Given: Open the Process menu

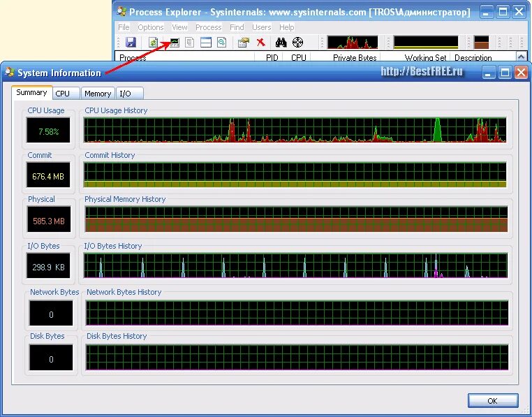Looking at the screenshot, I should [x=209, y=27].
